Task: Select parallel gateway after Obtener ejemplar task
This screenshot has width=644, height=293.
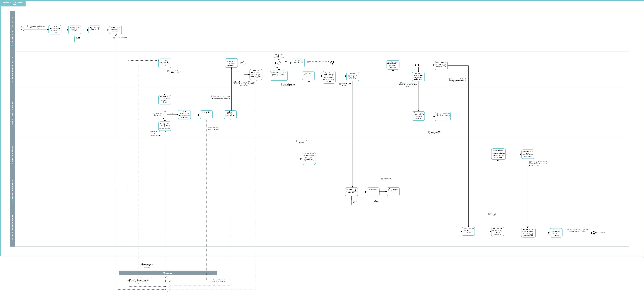Action: (244, 63)
